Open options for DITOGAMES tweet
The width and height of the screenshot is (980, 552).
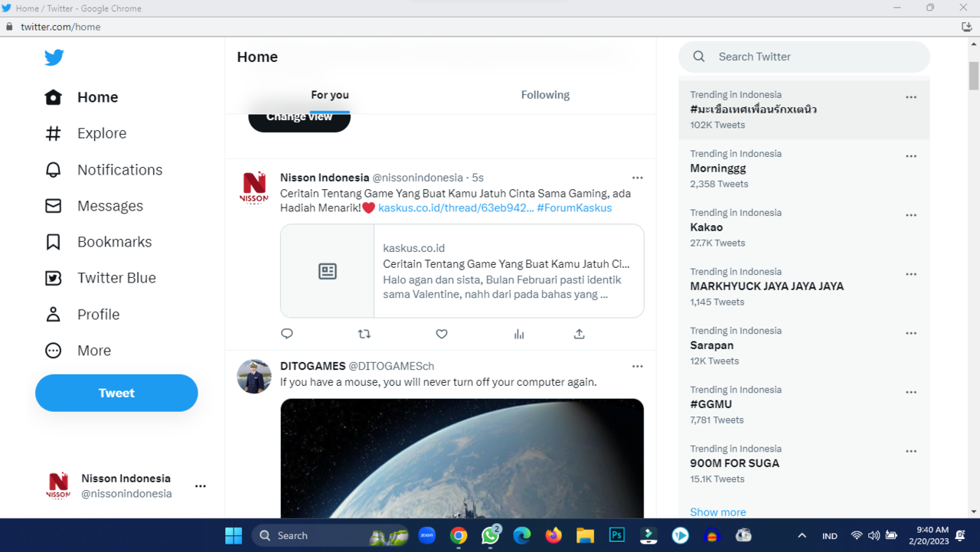637,367
